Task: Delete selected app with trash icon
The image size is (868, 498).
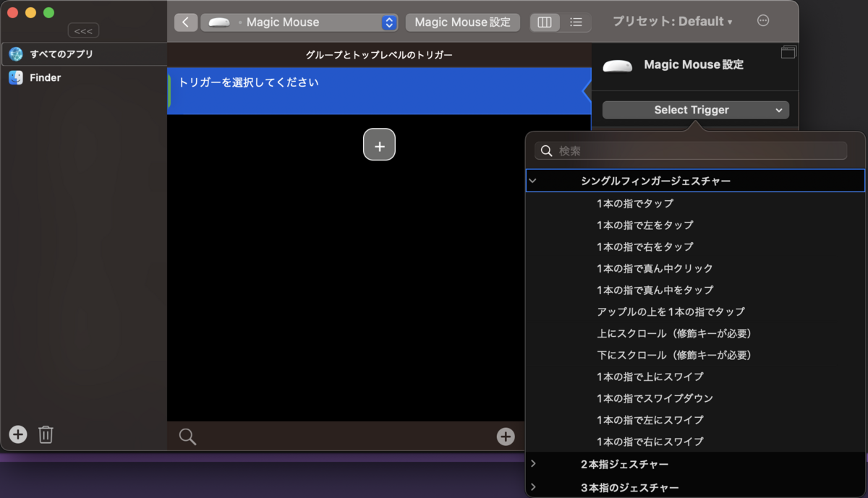Action: (46, 434)
